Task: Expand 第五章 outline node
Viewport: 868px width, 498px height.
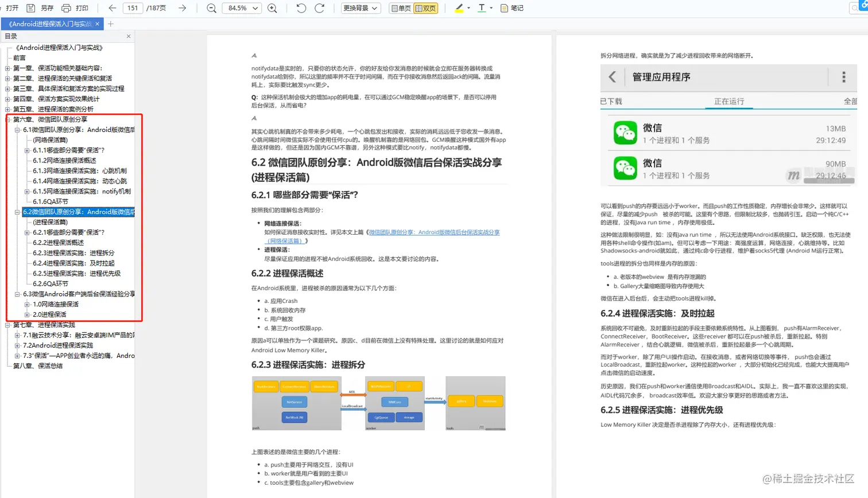Action: coord(7,110)
